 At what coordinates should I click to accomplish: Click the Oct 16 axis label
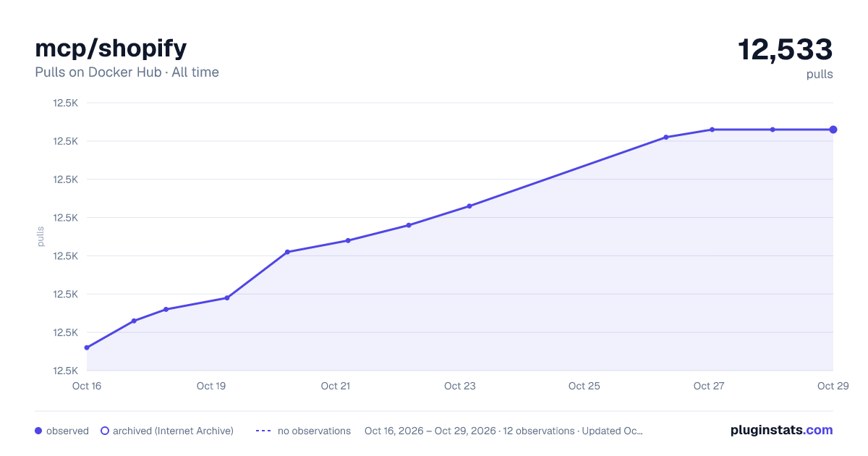pos(87,386)
